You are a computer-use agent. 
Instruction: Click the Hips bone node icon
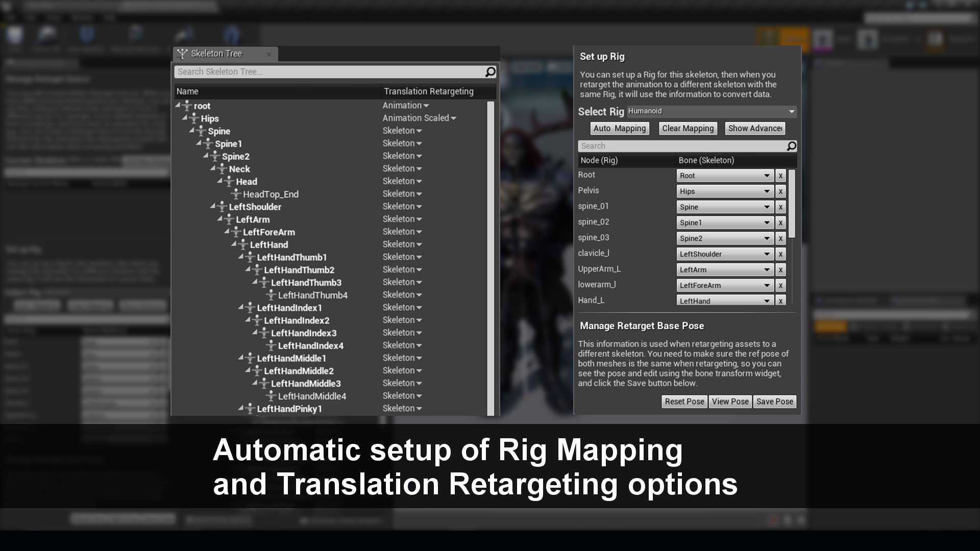click(196, 118)
